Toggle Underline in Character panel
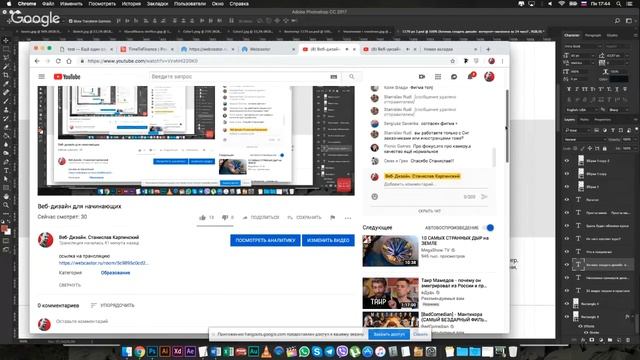Viewport: 640px width, 360px height. coord(617,89)
